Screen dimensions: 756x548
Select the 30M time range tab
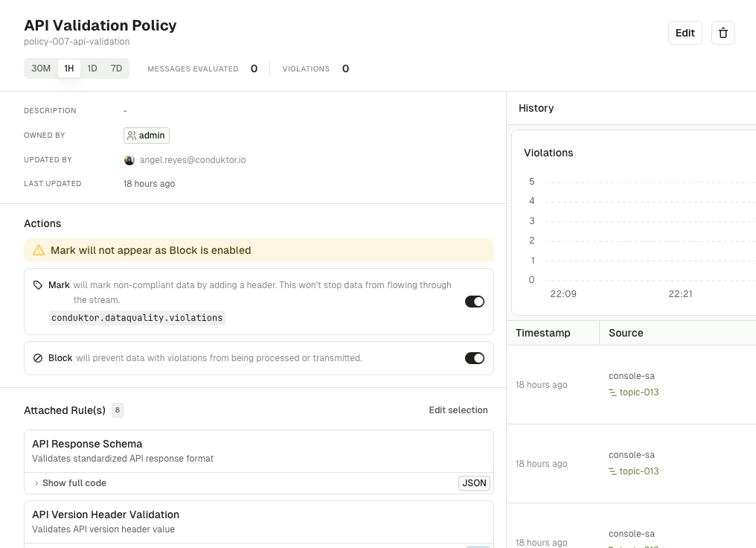(41, 68)
